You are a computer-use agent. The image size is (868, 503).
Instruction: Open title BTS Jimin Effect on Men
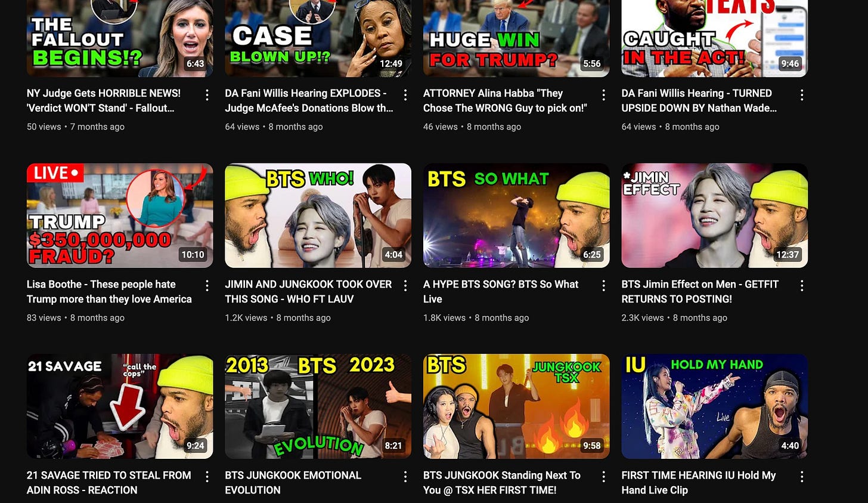pos(700,292)
